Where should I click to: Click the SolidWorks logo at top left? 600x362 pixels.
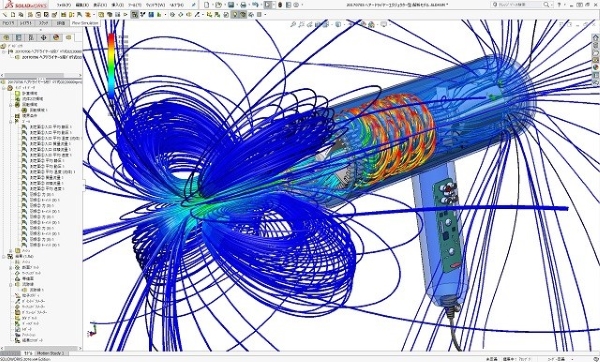[26, 5]
